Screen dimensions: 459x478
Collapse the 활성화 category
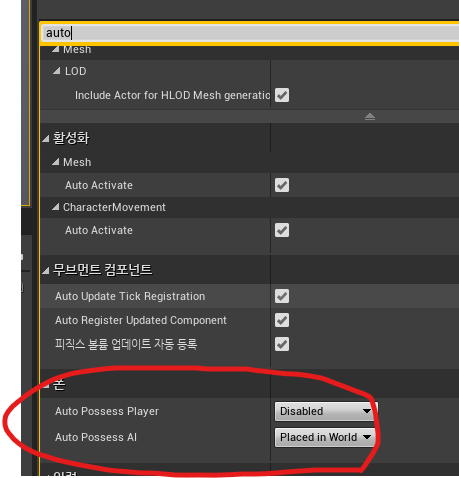46,138
